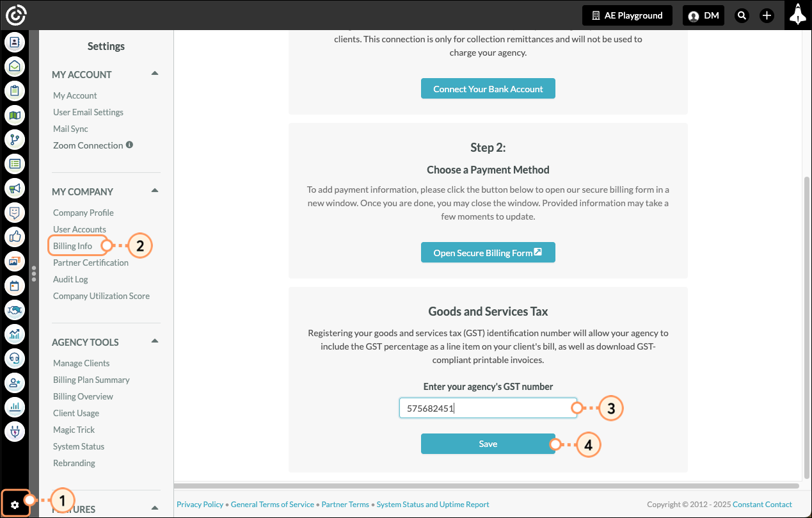This screenshot has height=518, width=812.
Task: Click the Save button
Action: coord(488,444)
